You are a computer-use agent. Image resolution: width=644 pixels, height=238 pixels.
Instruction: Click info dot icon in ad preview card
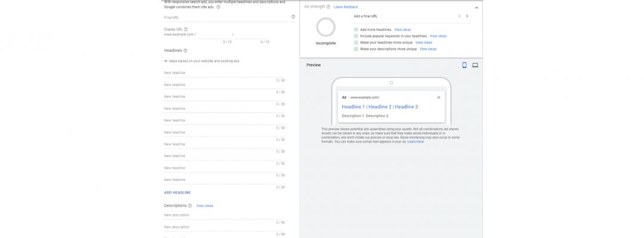[x=439, y=97]
